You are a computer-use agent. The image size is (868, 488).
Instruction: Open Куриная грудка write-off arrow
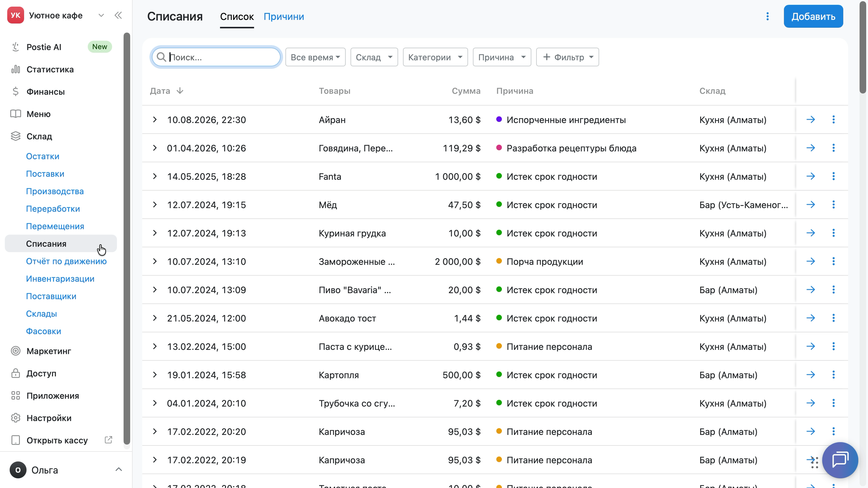tap(810, 233)
